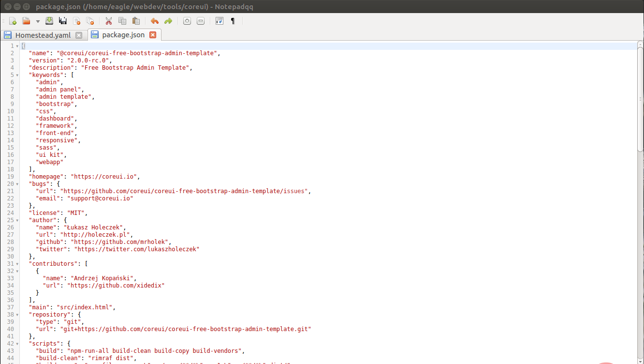Click the main value "src/index.html"
The height and width of the screenshot is (364, 644).
coord(85,307)
